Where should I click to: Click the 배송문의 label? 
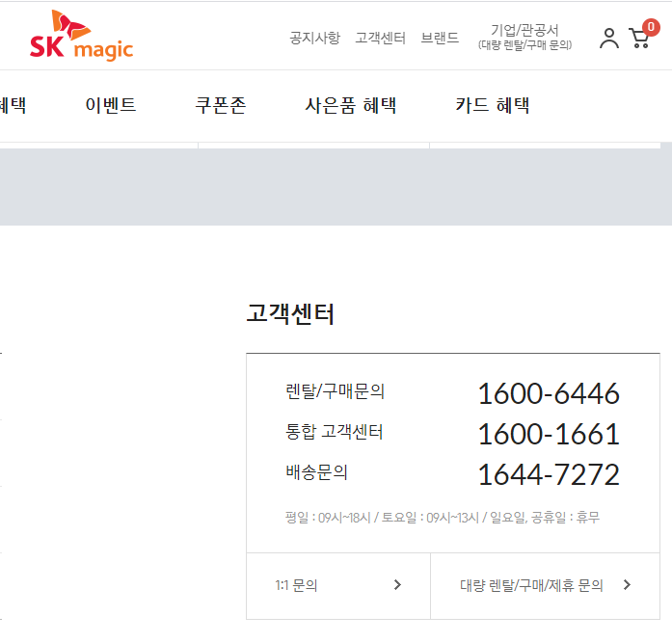(x=316, y=472)
